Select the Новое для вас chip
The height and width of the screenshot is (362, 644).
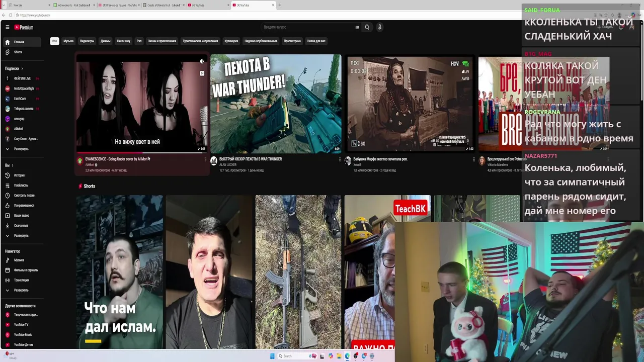tap(316, 41)
